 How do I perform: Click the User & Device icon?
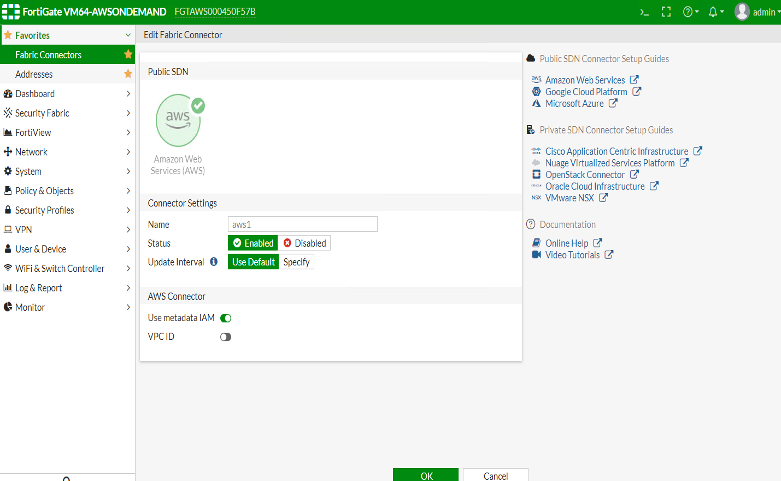pyautogui.click(x=7, y=248)
